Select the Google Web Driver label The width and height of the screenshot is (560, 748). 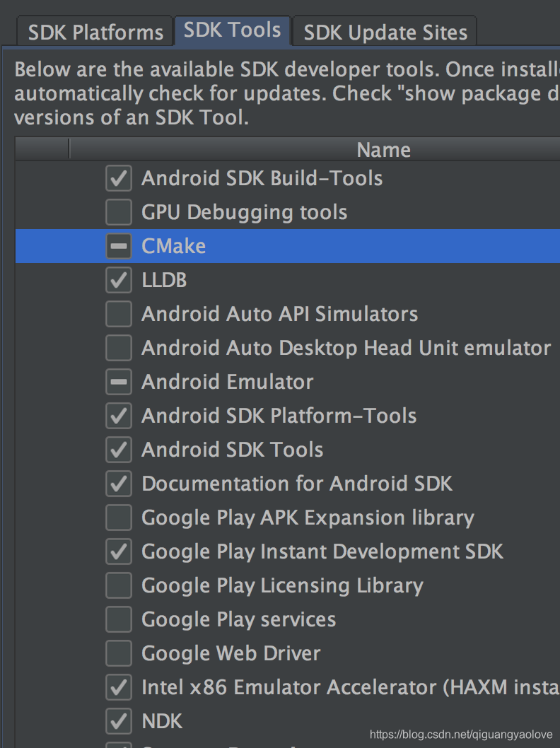[x=231, y=653]
